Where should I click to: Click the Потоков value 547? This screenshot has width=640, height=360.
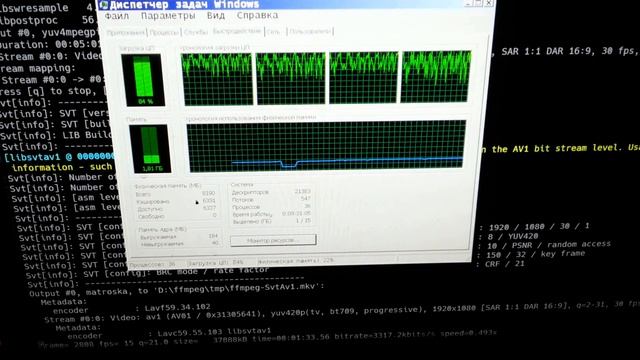pos(306,198)
